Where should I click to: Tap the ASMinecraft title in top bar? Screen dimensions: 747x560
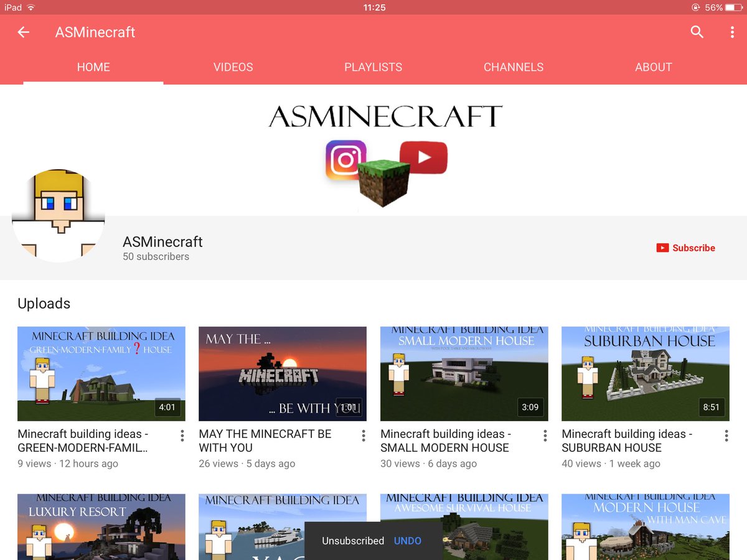coord(95,32)
